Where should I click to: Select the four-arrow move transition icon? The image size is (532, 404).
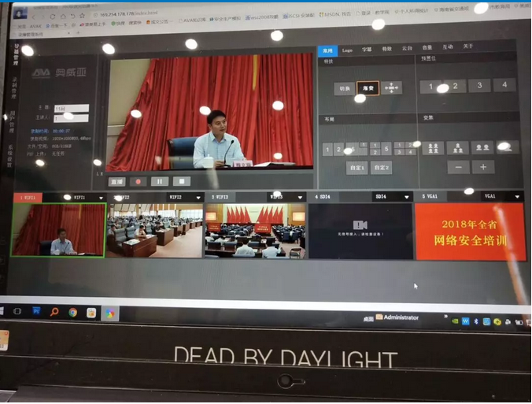click(391, 88)
